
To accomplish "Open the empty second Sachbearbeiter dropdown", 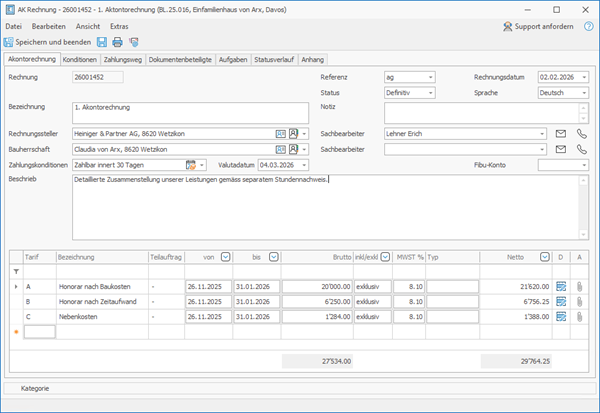I will (542, 150).
